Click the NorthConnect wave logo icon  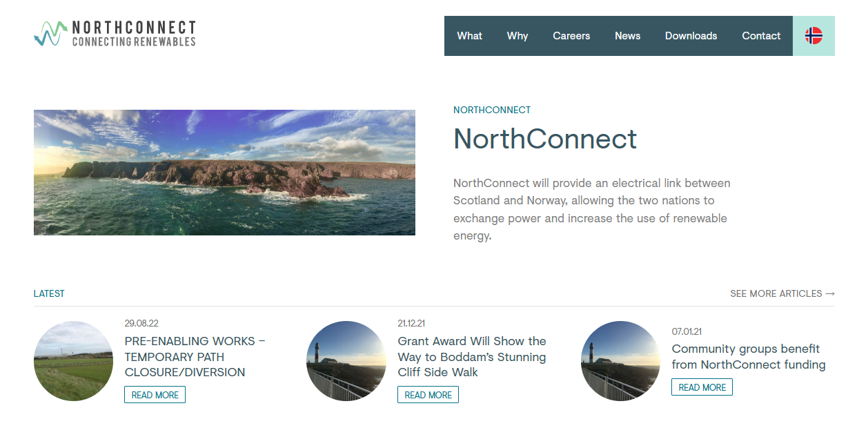(48, 32)
